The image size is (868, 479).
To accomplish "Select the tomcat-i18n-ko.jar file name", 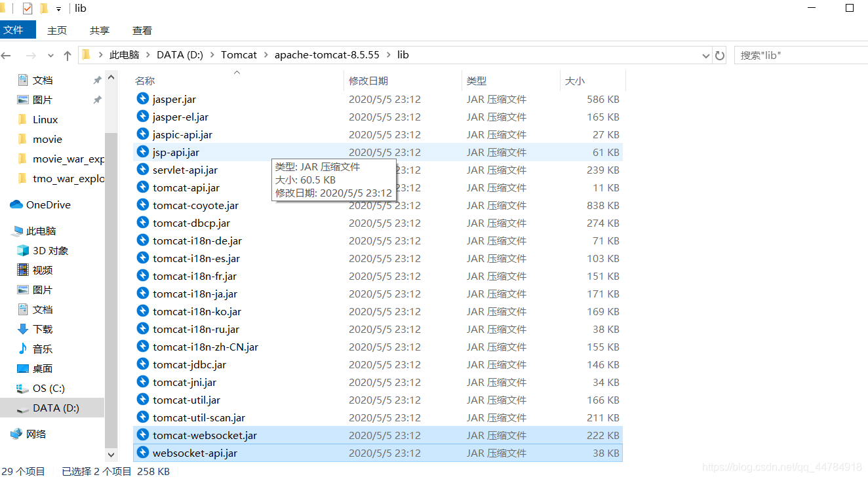I will point(197,311).
